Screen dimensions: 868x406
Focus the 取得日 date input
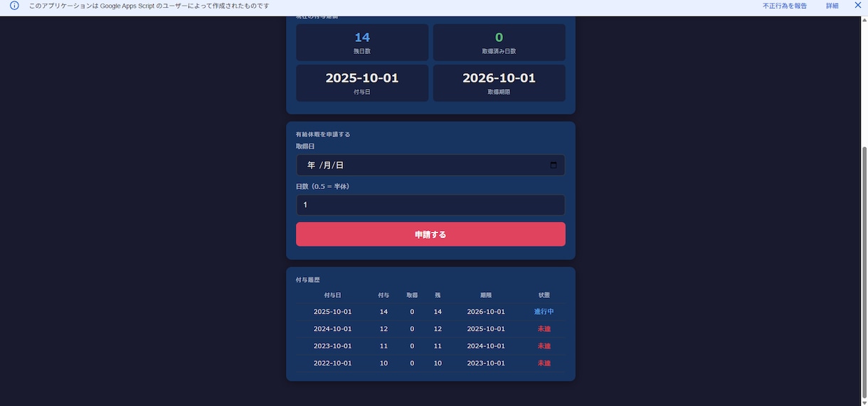point(430,165)
